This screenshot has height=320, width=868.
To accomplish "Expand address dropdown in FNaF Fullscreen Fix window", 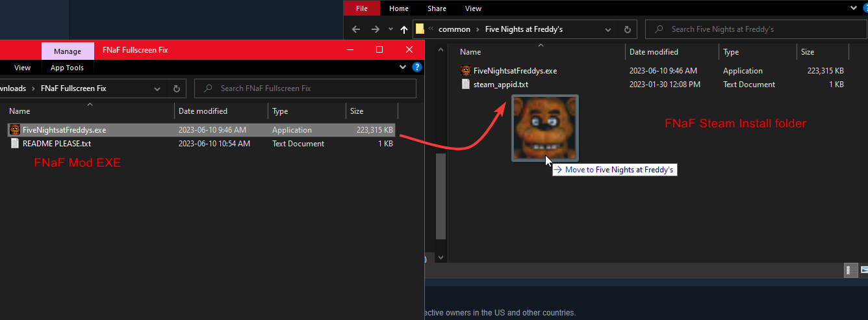I will [x=157, y=88].
